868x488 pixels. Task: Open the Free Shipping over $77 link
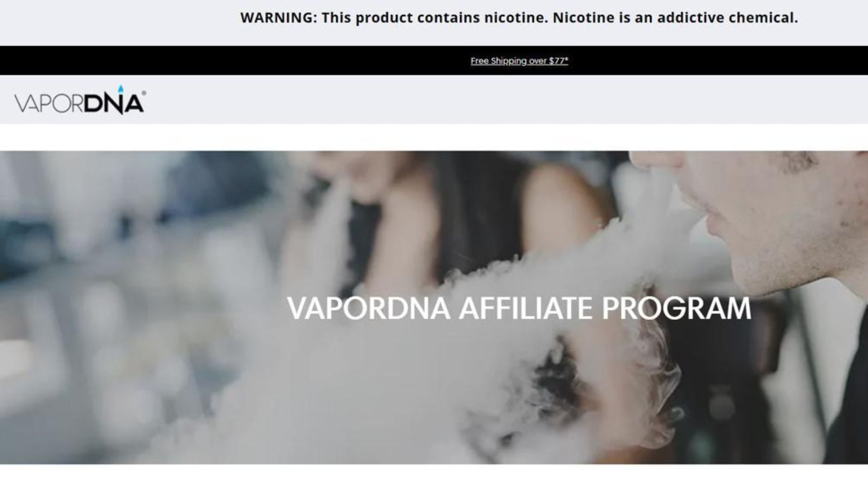pos(519,61)
